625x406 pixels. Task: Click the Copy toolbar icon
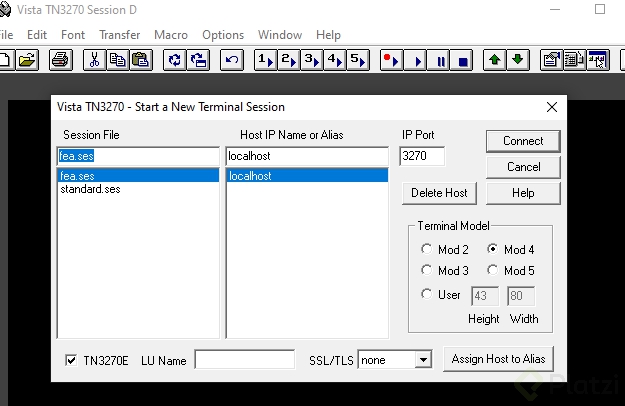click(117, 60)
